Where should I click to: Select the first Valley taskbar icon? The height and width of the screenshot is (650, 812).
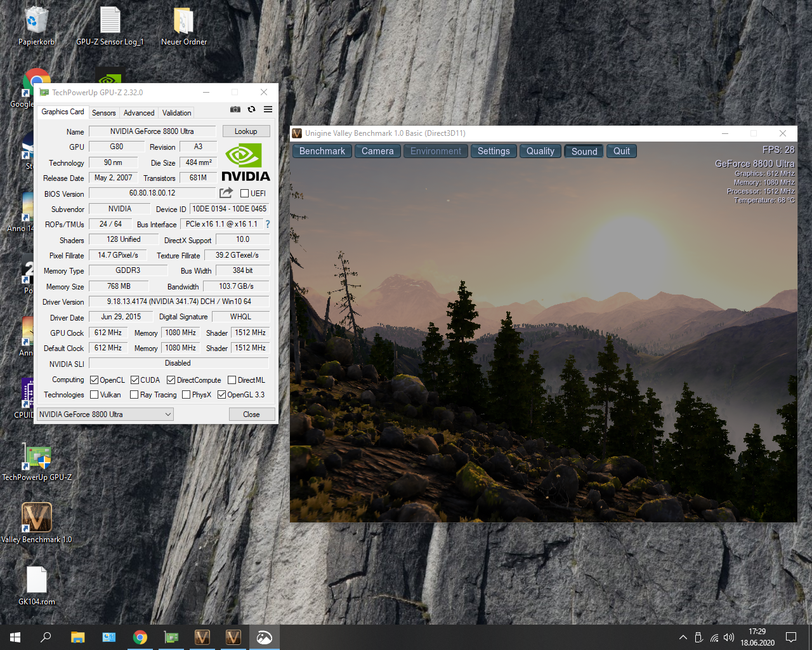202,637
